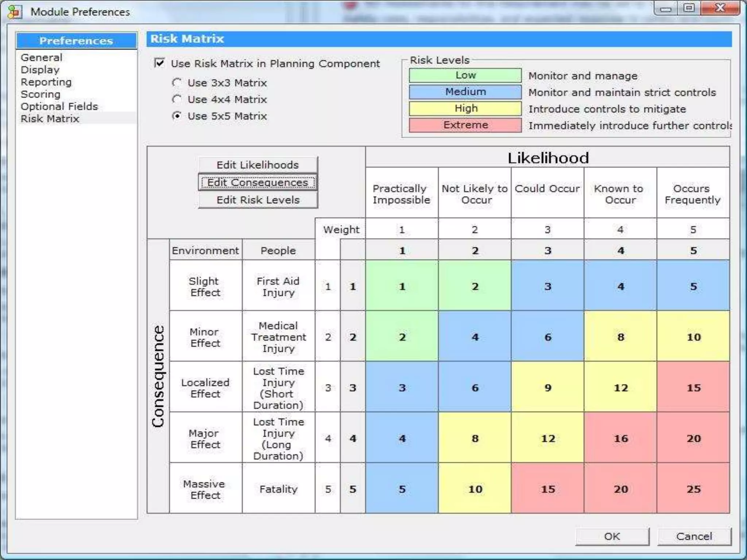
Task: Select Use 4x4 Matrix option
Action: pos(177,99)
